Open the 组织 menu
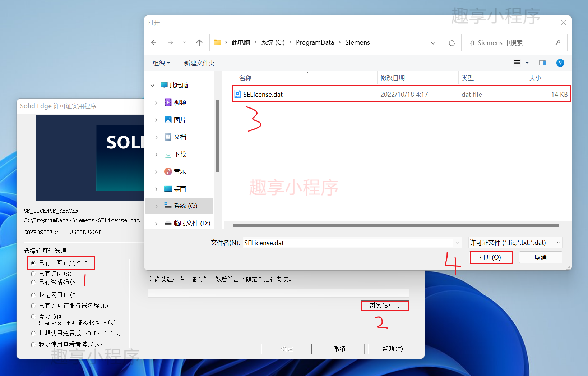Viewport: 588px width, 376px height. [161, 63]
